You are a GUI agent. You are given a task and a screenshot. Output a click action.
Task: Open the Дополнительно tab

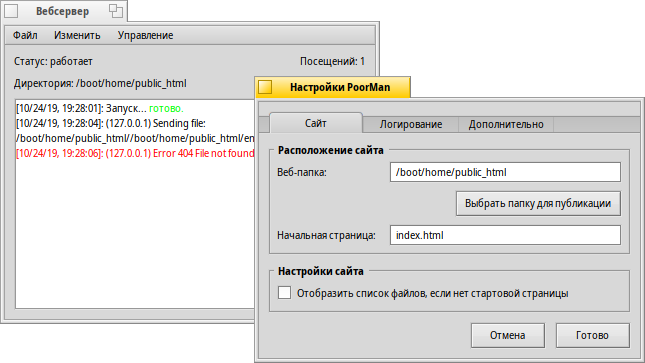tap(506, 124)
